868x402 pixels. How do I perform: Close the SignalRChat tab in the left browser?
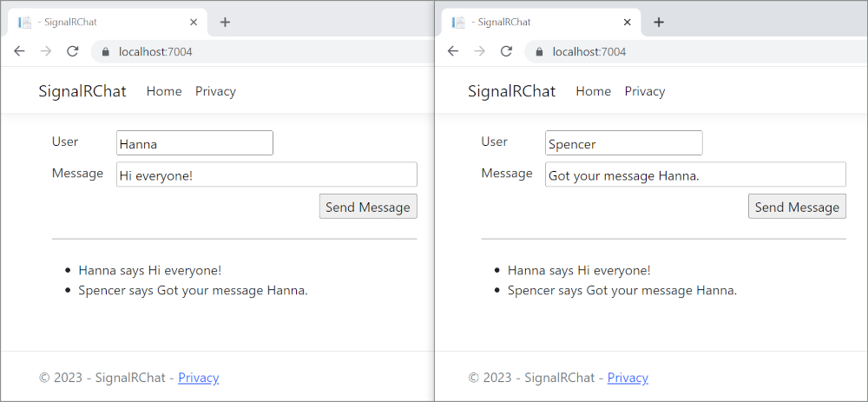(194, 23)
